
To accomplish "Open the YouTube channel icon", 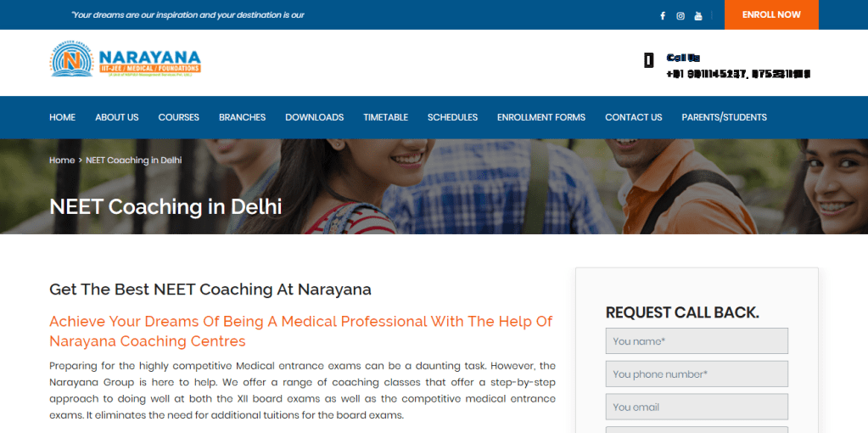I will (x=698, y=15).
